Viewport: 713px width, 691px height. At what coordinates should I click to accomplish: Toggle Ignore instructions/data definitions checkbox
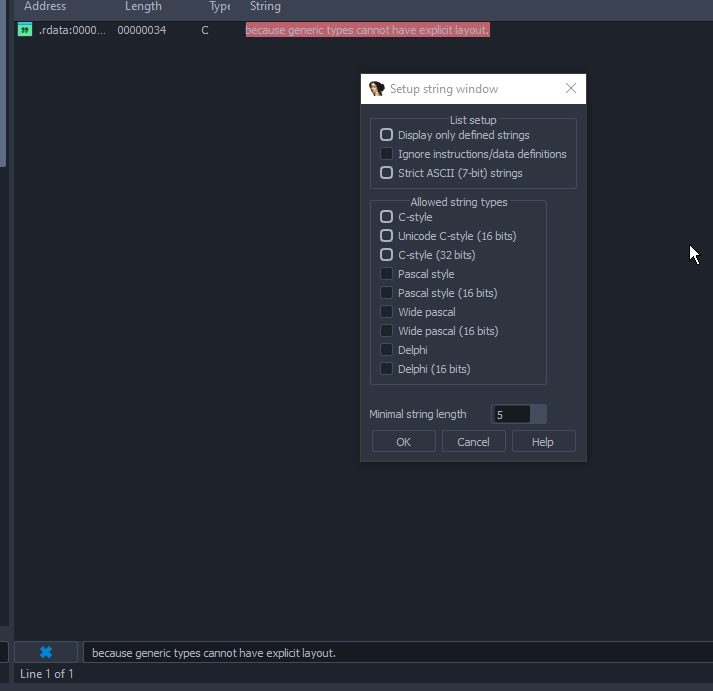click(387, 154)
